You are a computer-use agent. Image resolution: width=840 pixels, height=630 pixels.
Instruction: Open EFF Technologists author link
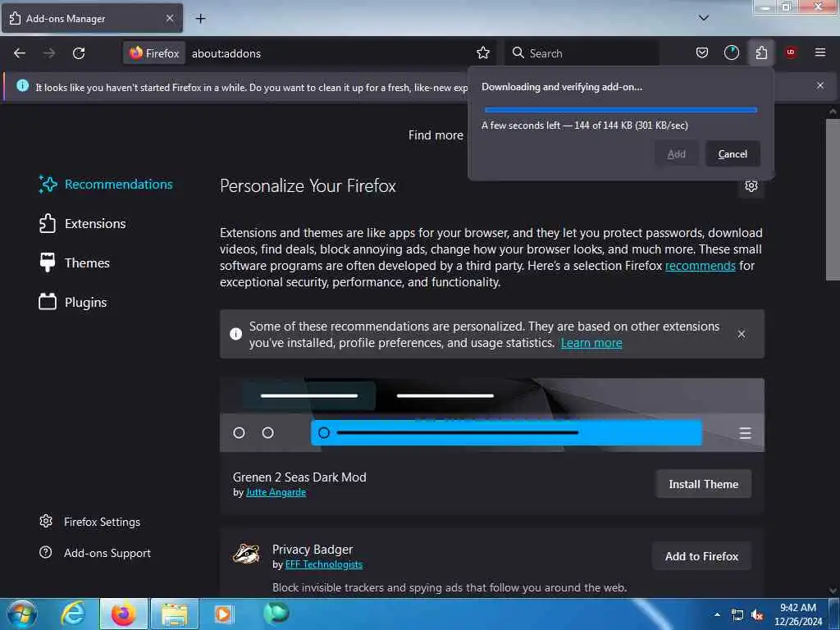click(323, 564)
